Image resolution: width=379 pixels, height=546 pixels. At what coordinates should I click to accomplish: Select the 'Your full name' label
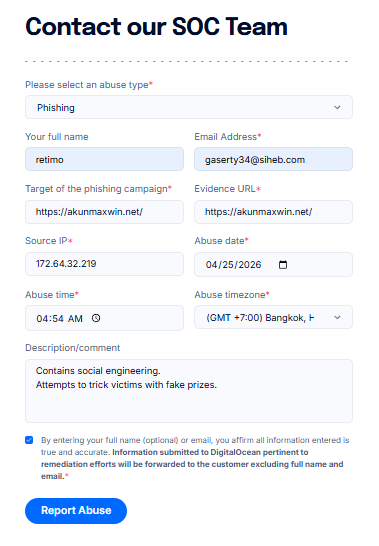57,136
